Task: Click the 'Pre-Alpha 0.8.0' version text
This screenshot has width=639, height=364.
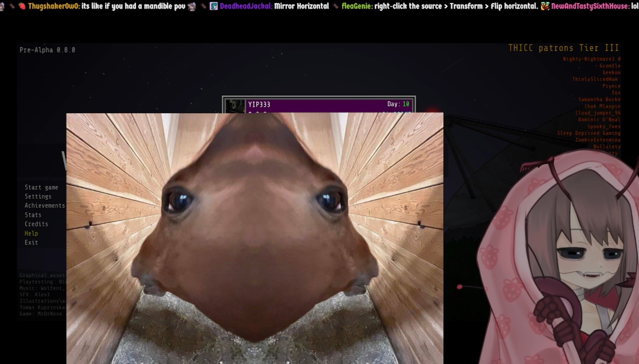Action: click(47, 50)
